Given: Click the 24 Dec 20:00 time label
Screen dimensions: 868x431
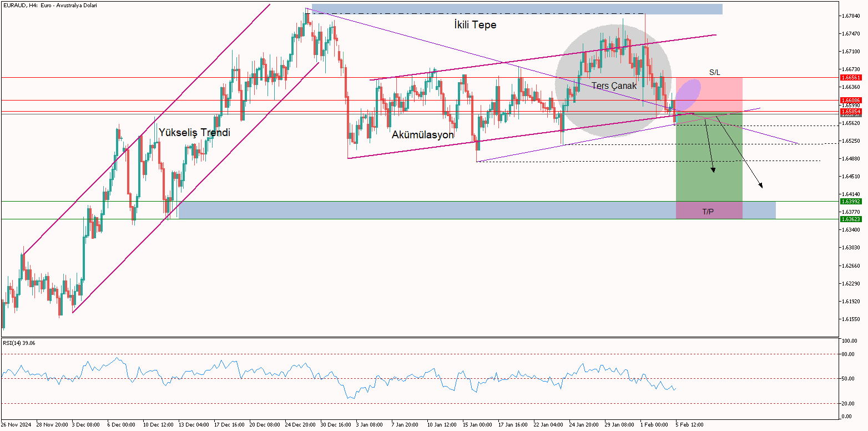Looking at the screenshot, I should pyautogui.click(x=300, y=425).
